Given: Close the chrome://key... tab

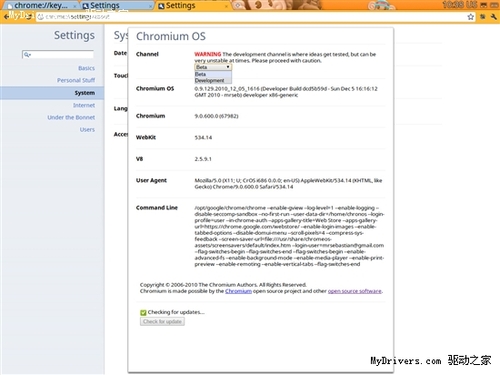Looking at the screenshot, I should (74, 6).
